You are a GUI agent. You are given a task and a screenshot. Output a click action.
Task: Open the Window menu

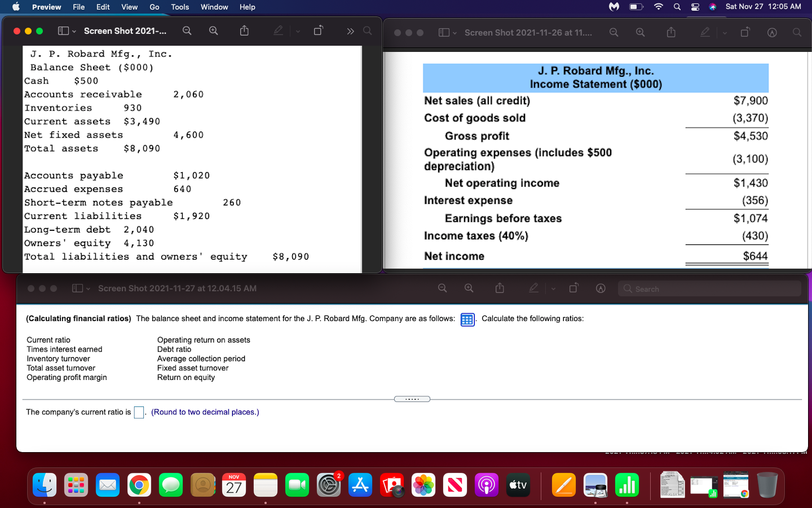click(214, 7)
